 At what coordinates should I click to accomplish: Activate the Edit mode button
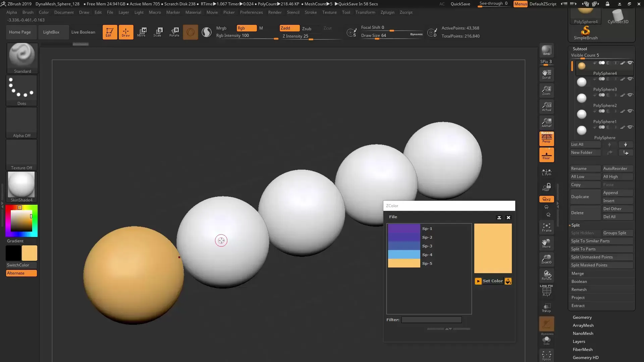pos(110,32)
